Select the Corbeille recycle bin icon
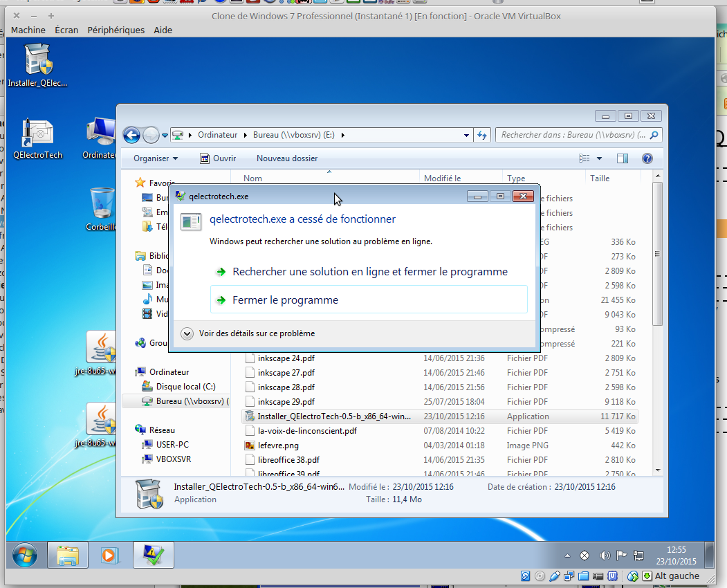 coord(101,204)
